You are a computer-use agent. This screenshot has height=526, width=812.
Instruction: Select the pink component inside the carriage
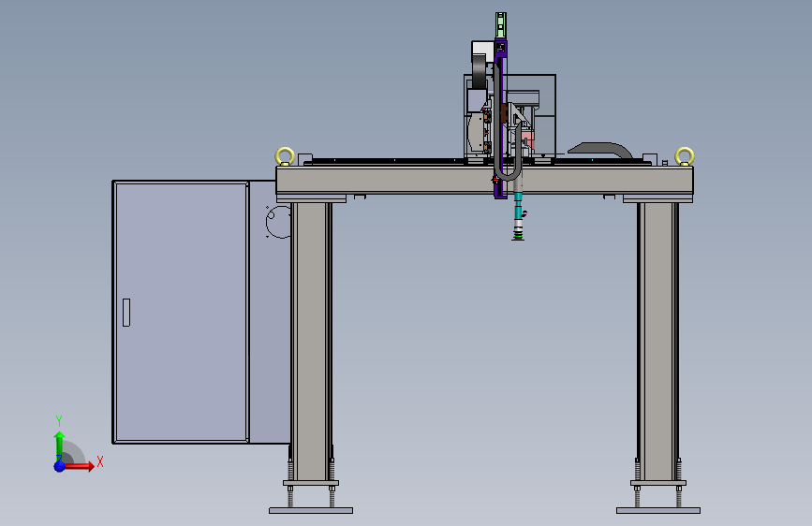point(526,139)
